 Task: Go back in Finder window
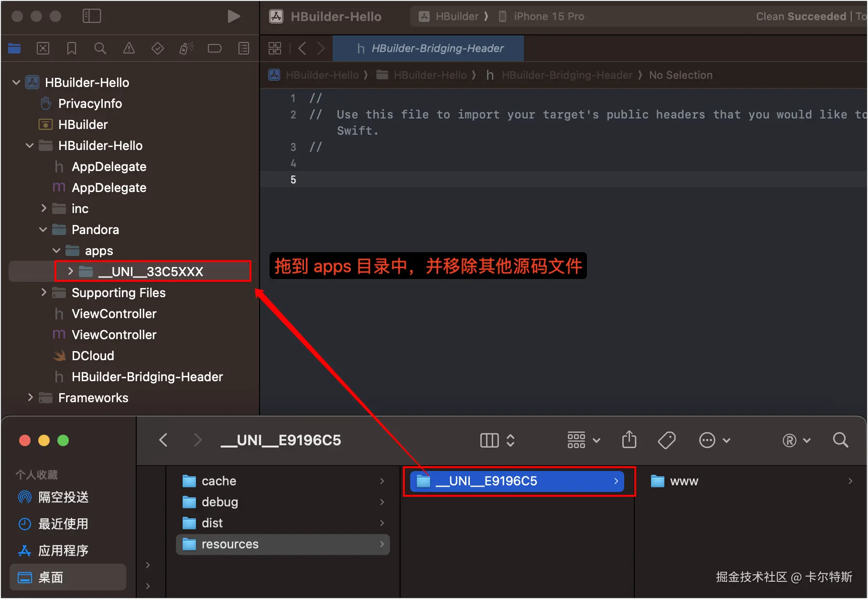pos(163,440)
